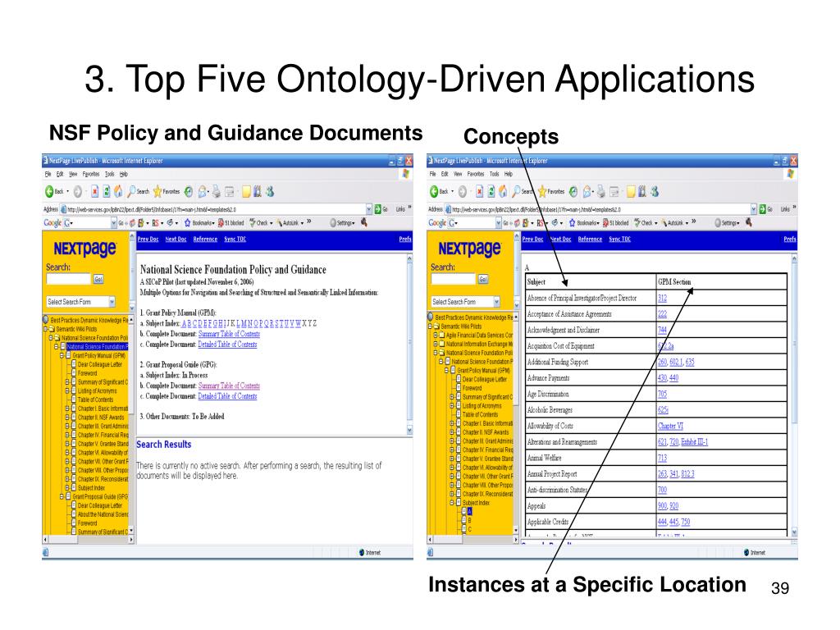Click the Forward arrow in the Concepts window
Viewport: 840px width, 630px height.
pyautogui.click(x=463, y=191)
